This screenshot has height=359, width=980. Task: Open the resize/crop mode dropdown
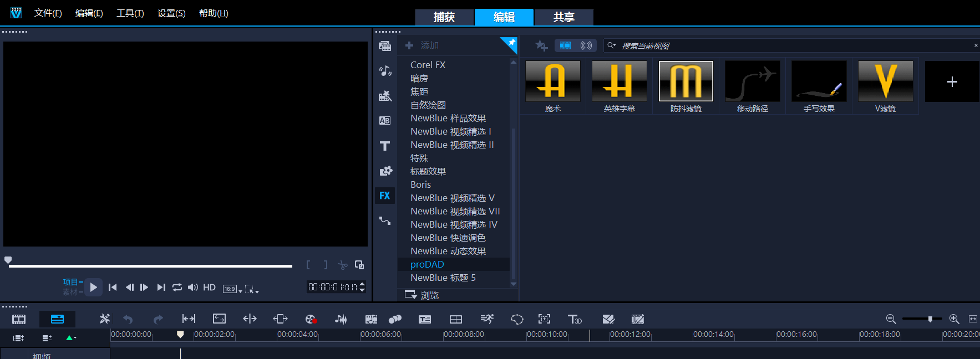pos(252,289)
